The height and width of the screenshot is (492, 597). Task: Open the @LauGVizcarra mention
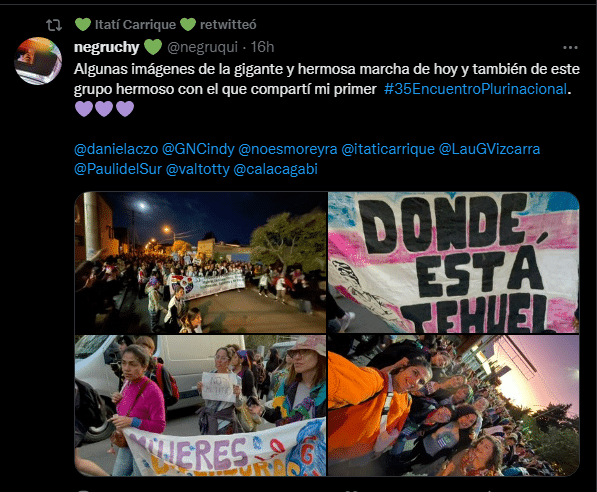[x=489, y=149]
